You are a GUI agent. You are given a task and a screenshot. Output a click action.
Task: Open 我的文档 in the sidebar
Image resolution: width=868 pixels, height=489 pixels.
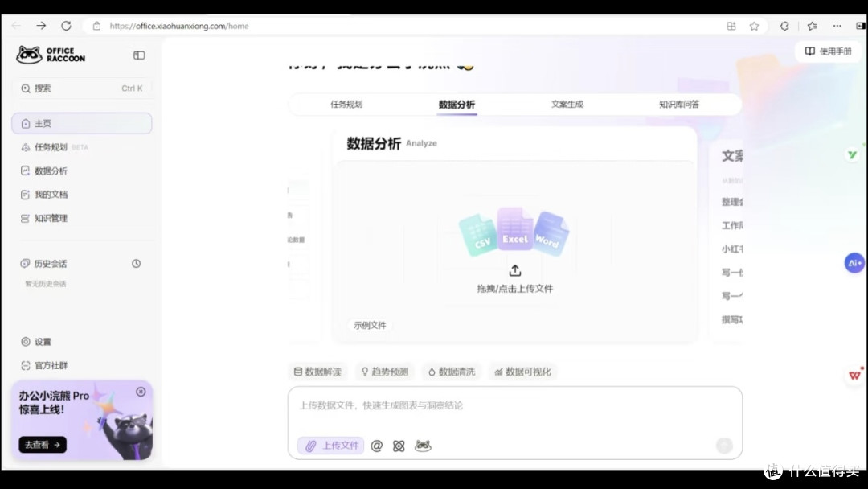[x=82, y=195]
